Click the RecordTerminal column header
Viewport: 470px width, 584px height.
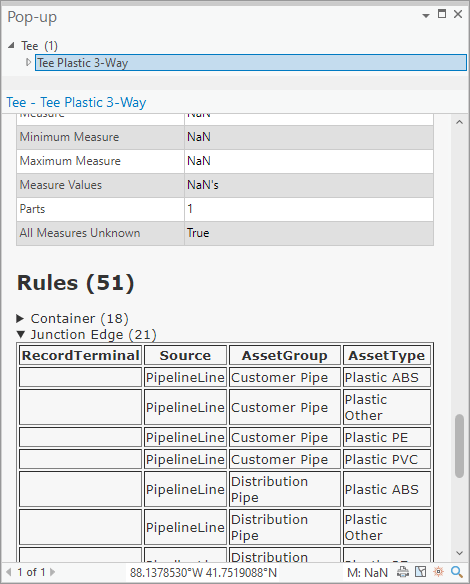point(80,355)
